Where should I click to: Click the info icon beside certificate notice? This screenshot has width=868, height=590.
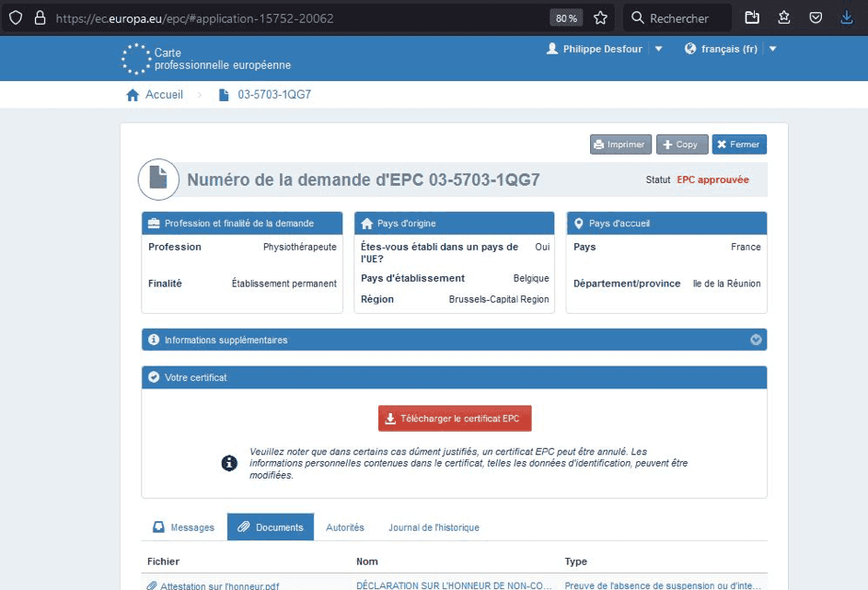[229, 463]
